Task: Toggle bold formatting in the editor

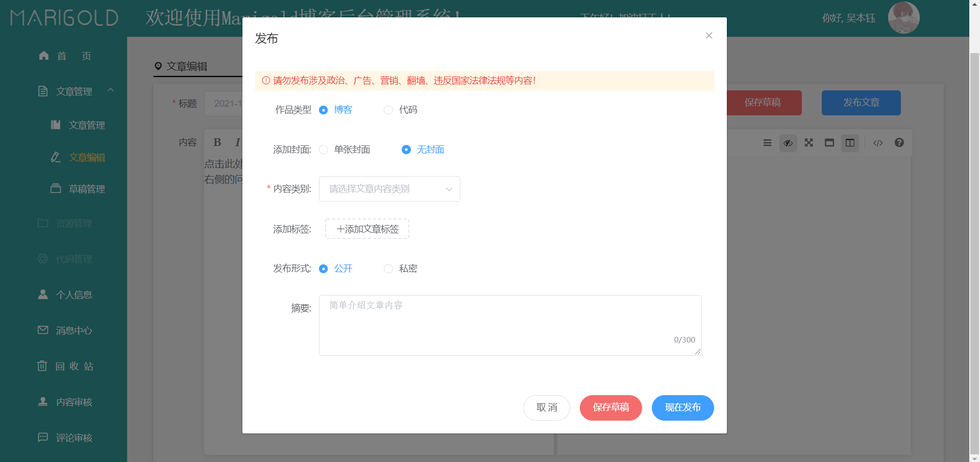Action: click(x=217, y=142)
